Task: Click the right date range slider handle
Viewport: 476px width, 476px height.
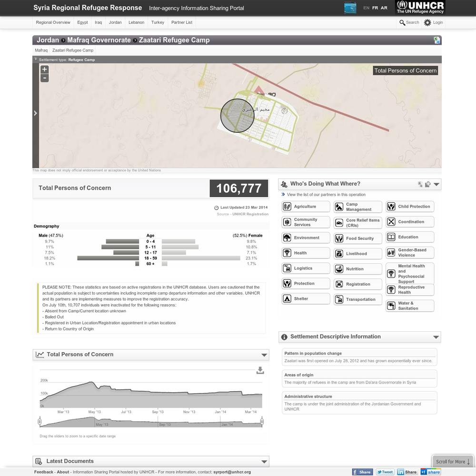Action: pos(262,421)
